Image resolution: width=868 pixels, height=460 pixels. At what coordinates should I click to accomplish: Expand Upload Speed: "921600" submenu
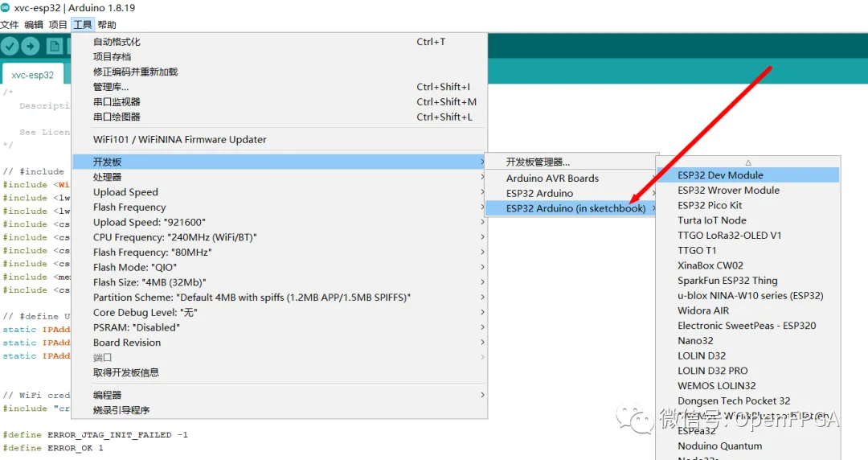point(280,222)
